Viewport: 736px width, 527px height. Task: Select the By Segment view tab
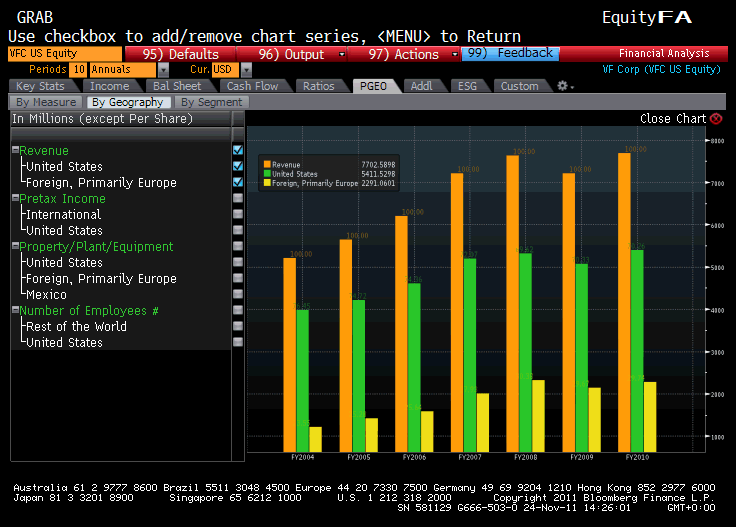tap(212, 102)
